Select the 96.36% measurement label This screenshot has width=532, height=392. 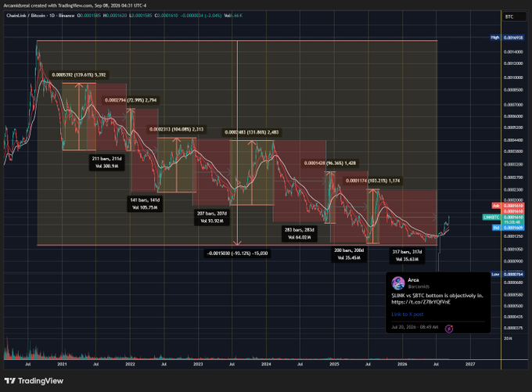coord(330,164)
